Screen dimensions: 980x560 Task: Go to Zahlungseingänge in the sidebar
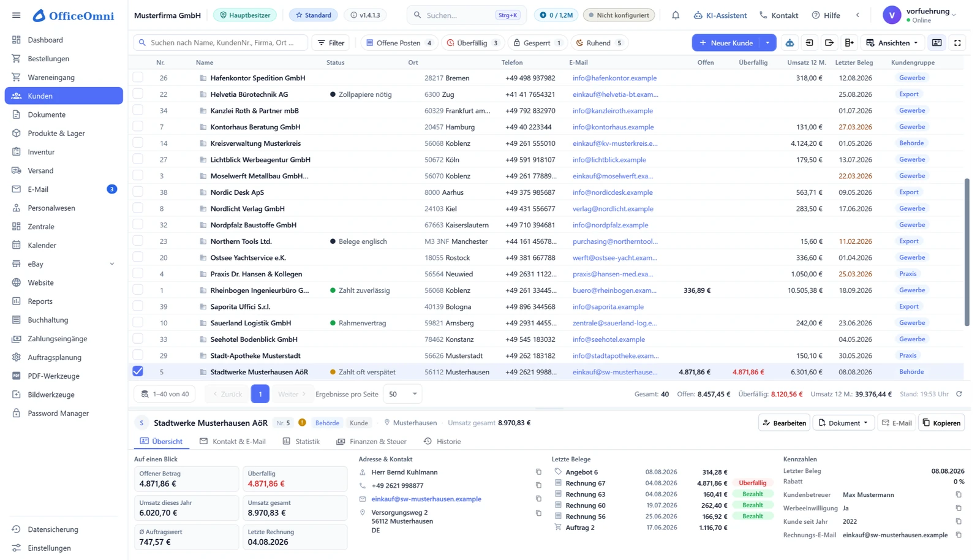tap(64, 339)
